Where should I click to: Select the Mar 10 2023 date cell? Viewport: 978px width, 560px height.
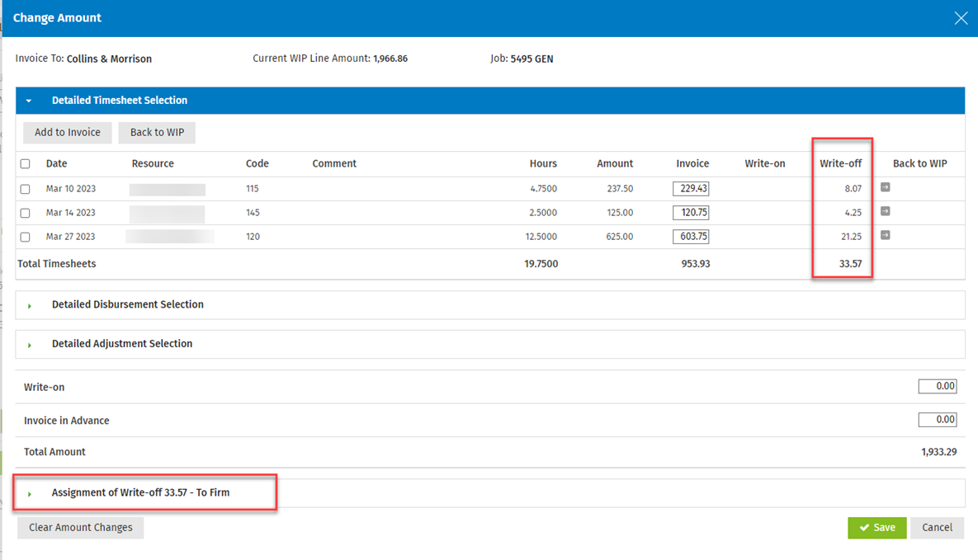[x=70, y=188]
